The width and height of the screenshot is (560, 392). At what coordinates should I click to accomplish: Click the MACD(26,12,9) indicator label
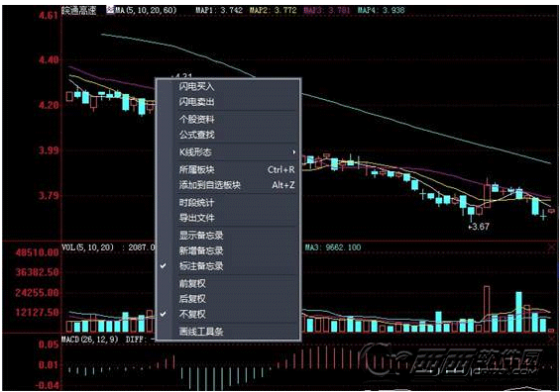(89, 340)
